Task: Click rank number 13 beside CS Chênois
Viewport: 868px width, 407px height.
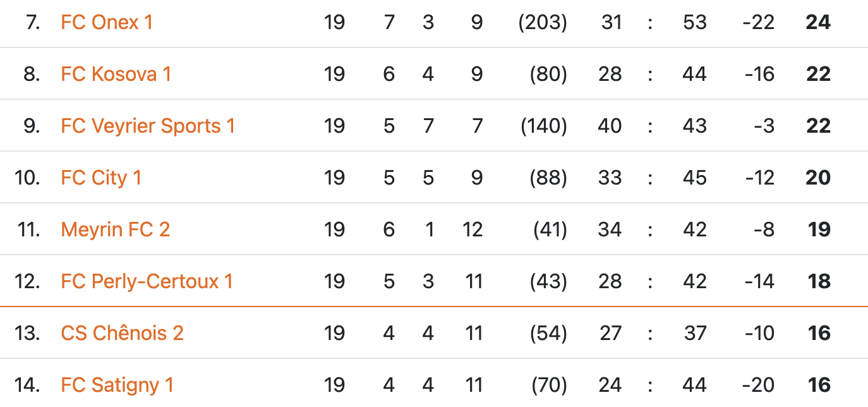Action: (27, 334)
